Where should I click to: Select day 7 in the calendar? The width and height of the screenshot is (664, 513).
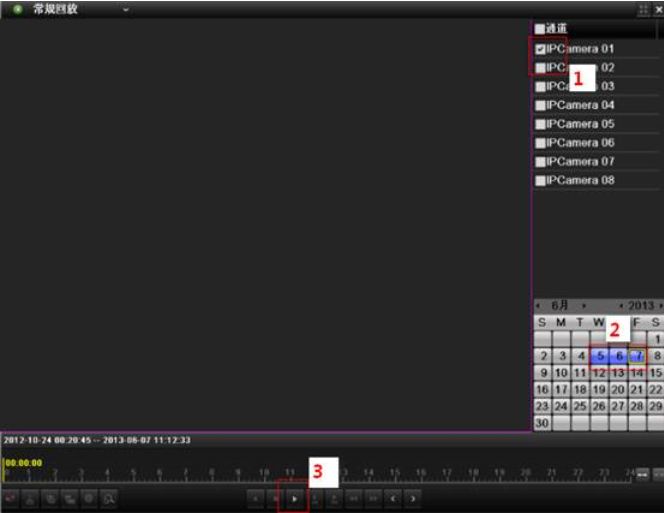pos(637,356)
